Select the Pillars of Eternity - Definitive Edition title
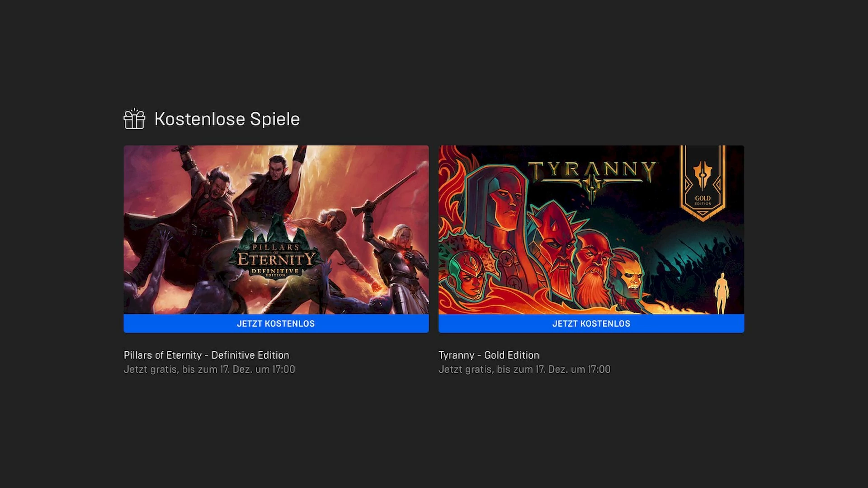868x488 pixels. pyautogui.click(x=207, y=355)
